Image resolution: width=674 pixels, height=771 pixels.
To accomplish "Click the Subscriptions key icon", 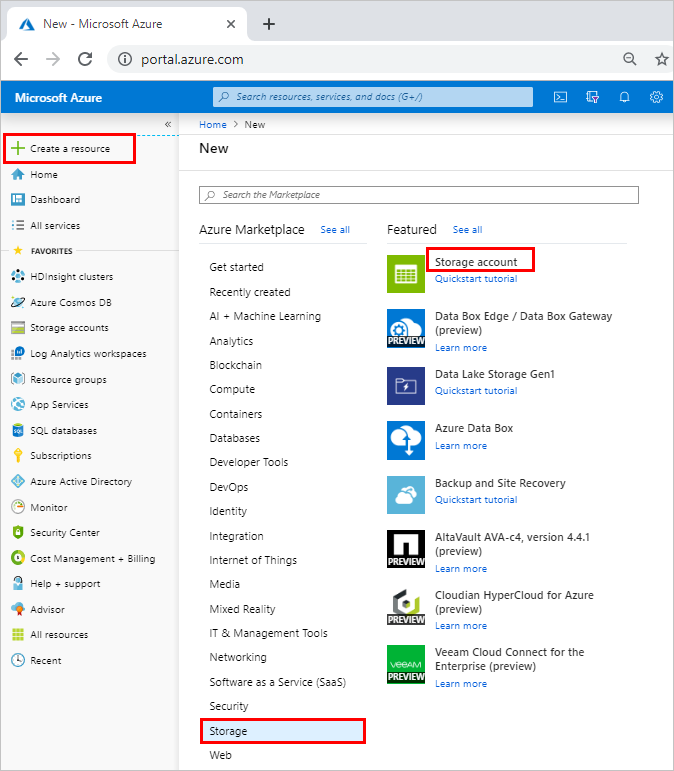I will [18, 455].
